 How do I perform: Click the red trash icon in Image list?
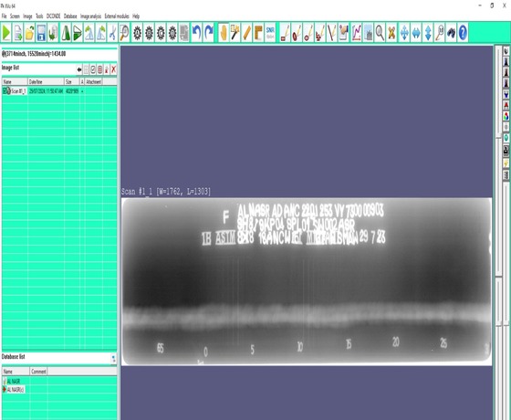(99, 69)
